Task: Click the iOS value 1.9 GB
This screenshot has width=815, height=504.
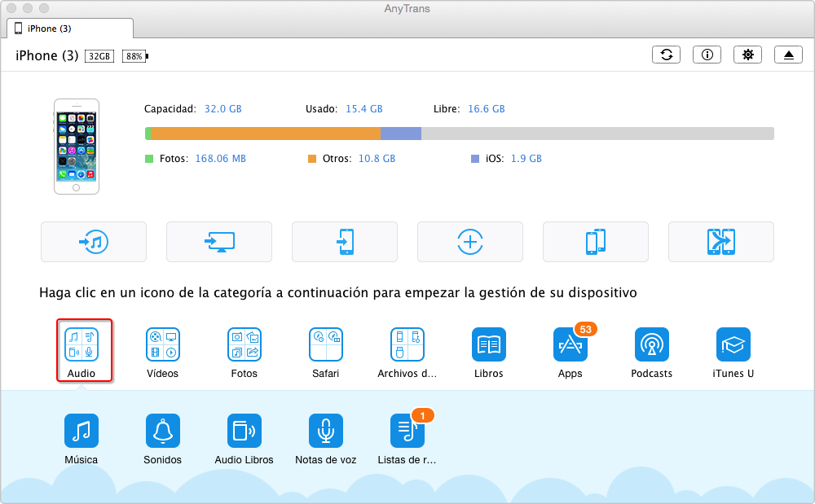Action: [x=526, y=159]
